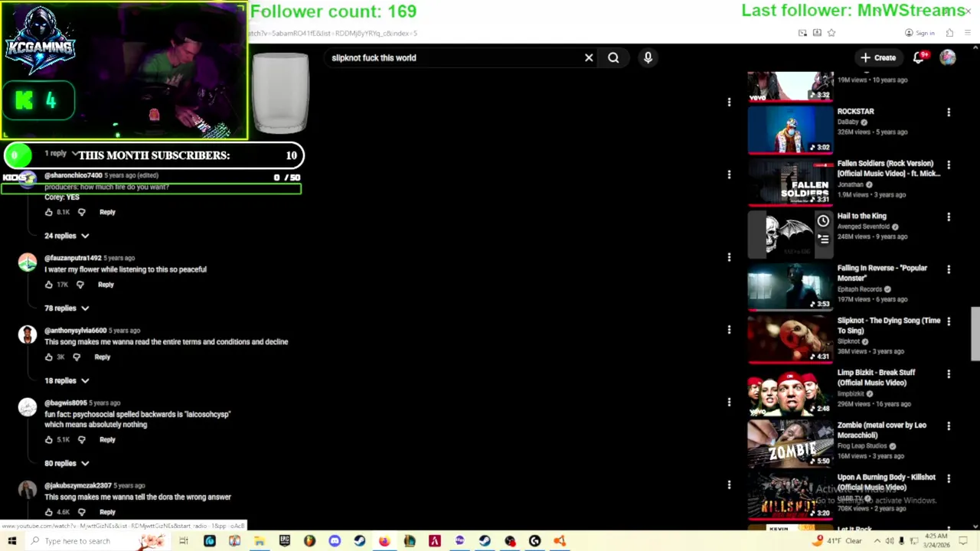
Task: Open Firefox from the taskbar
Action: point(384,541)
